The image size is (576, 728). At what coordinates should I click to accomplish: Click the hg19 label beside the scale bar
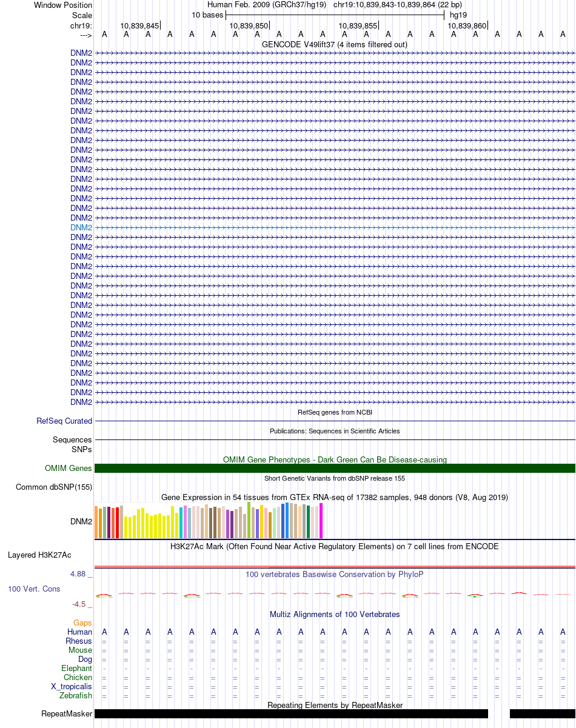[458, 15]
